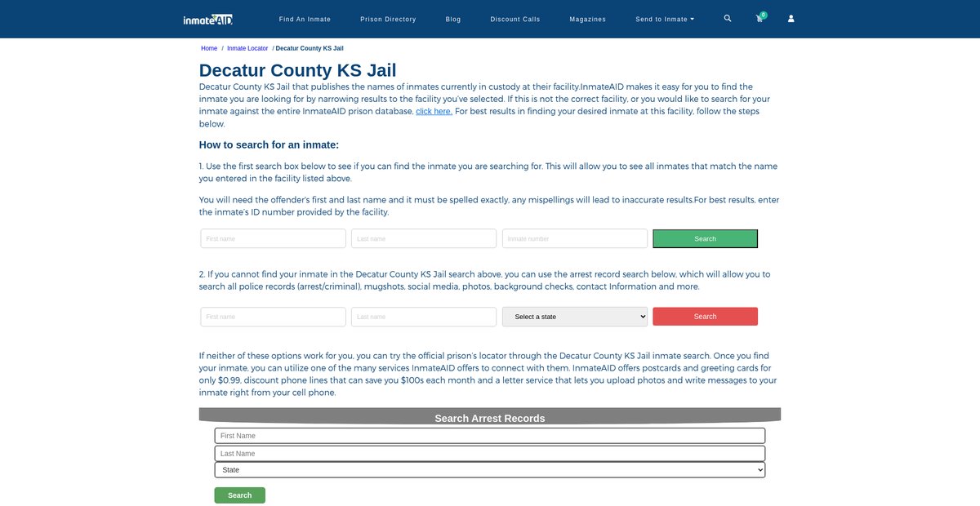980x506 pixels.
Task: Open the Blog page
Action: coord(453,19)
